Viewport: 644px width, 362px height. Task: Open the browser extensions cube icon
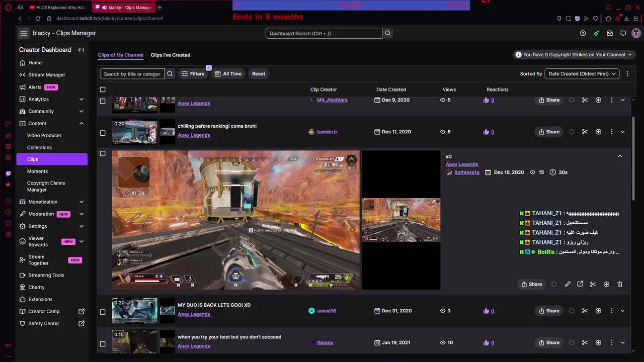[608, 19]
